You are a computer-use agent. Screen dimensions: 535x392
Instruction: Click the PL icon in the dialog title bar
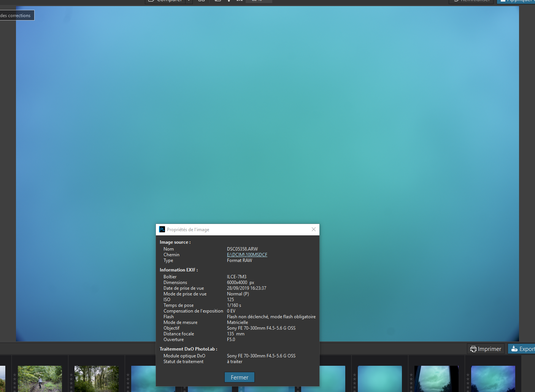coord(162,229)
